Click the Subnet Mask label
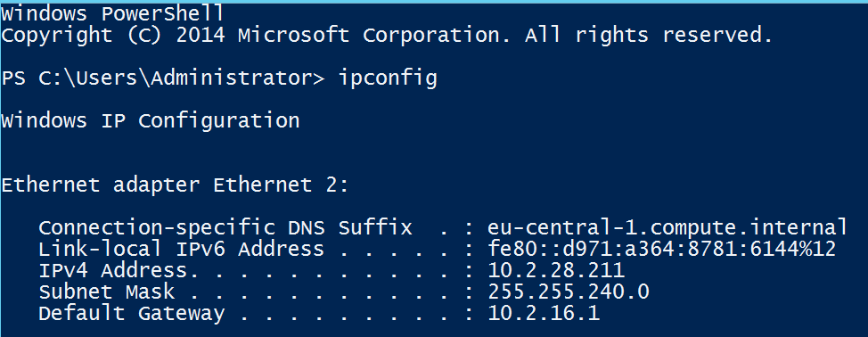The height and width of the screenshot is (337, 868). click(x=106, y=292)
